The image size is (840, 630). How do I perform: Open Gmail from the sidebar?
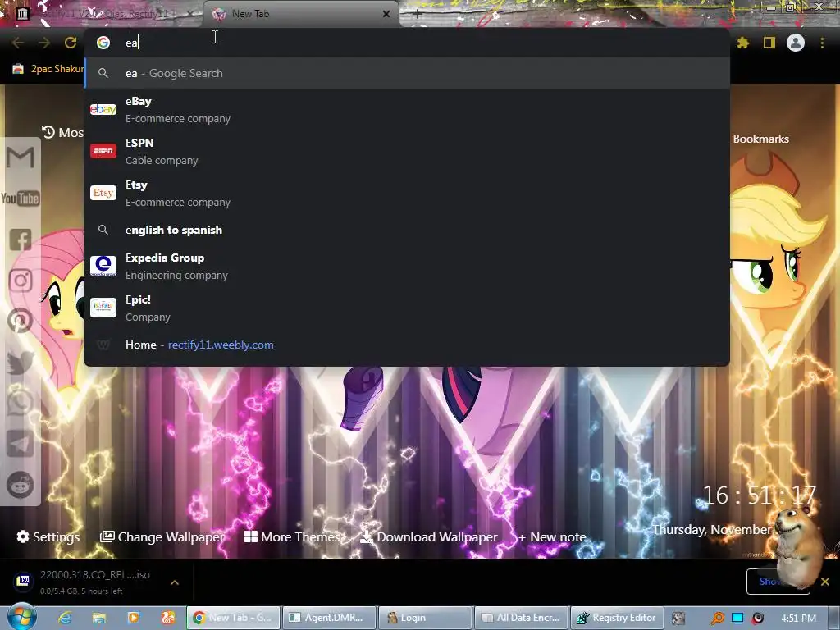[21, 157]
